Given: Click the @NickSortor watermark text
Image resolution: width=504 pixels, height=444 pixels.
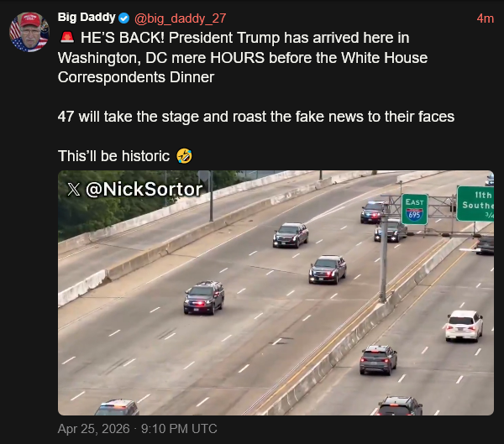Looking at the screenshot, I should (x=144, y=190).
